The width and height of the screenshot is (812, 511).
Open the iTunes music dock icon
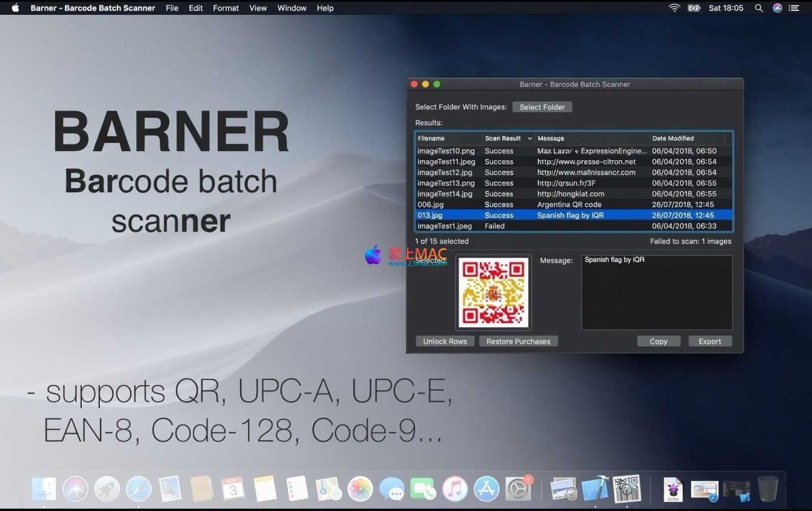pyautogui.click(x=455, y=490)
